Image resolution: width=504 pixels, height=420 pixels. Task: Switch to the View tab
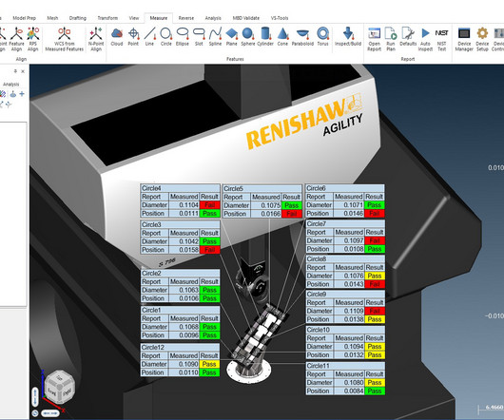tap(134, 18)
